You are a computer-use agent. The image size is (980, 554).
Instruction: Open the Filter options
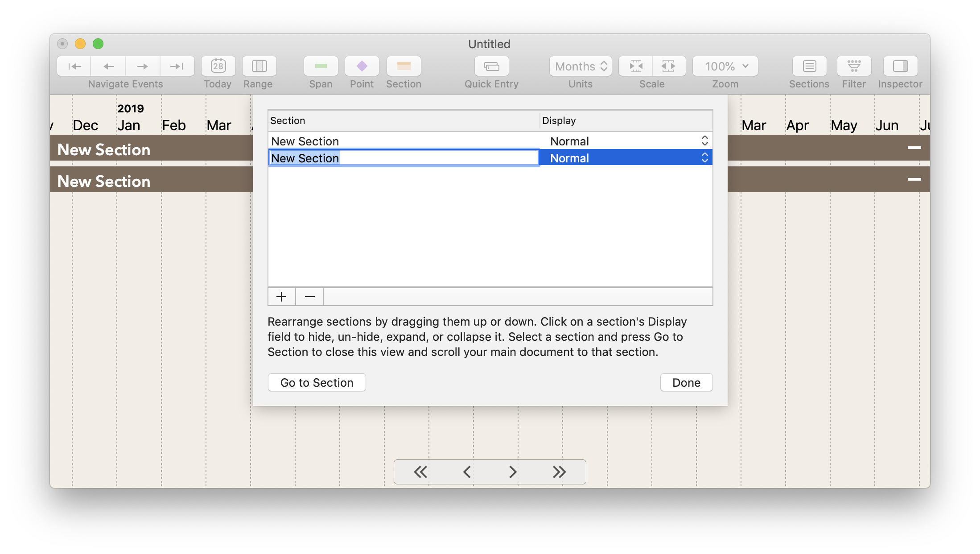click(x=853, y=66)
